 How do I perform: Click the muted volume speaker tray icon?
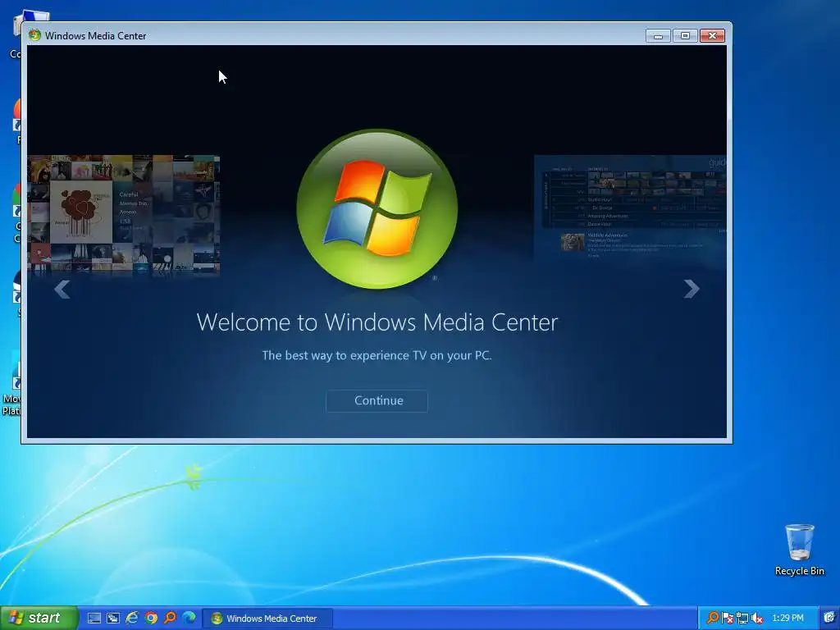coord(757,619)
